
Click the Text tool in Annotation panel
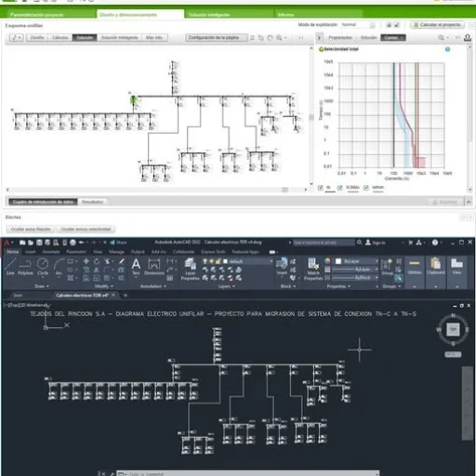pyautogui.click(x=136, y=267)
